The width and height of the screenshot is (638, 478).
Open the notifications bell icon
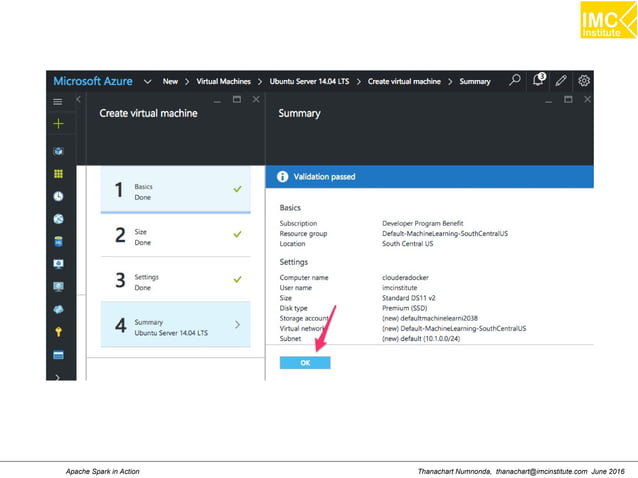pyautogui.click(x=540, y=80)
